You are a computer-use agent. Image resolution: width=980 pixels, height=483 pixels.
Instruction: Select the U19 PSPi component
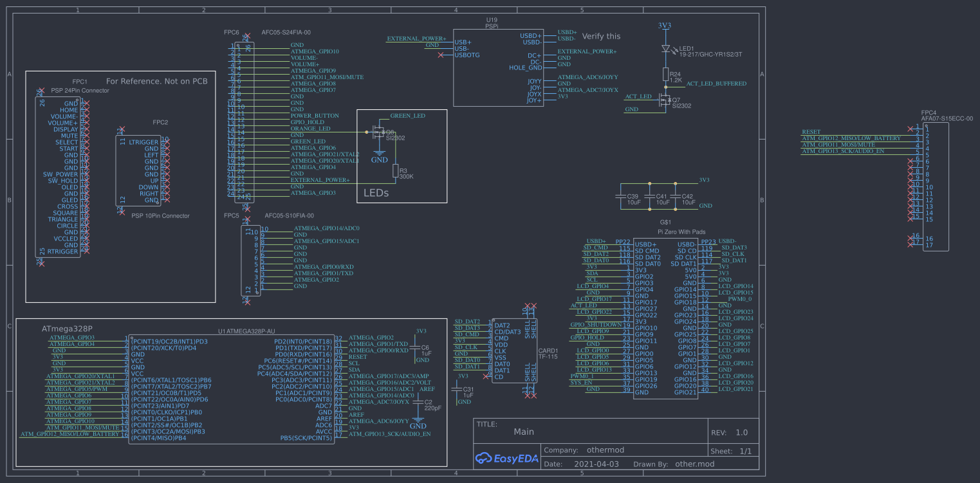(498, 66)
